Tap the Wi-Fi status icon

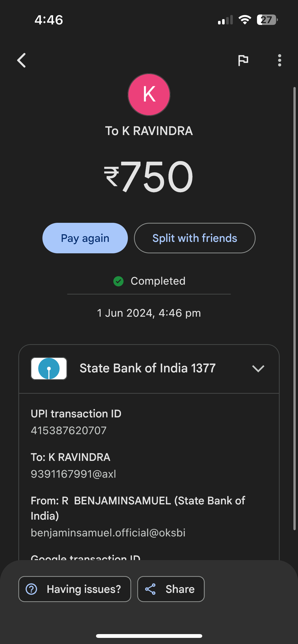coord(245,20)
